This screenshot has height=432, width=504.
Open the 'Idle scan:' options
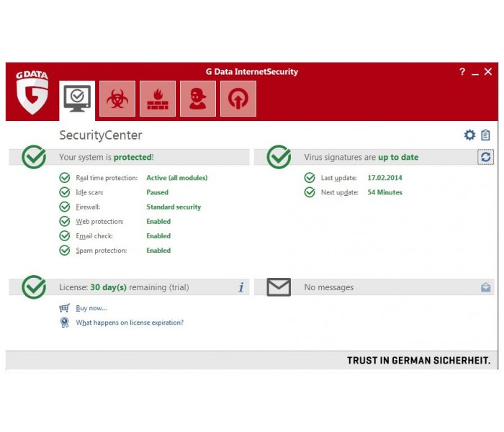89,192
